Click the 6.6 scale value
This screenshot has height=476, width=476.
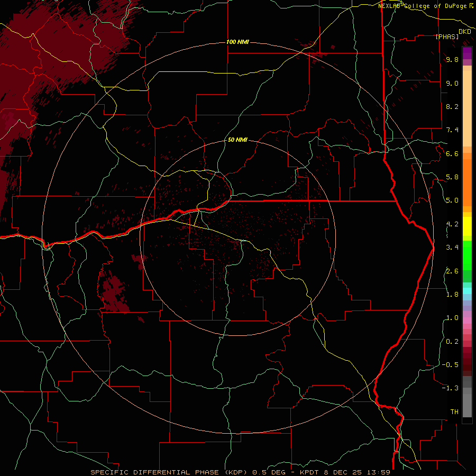(452, 153)
